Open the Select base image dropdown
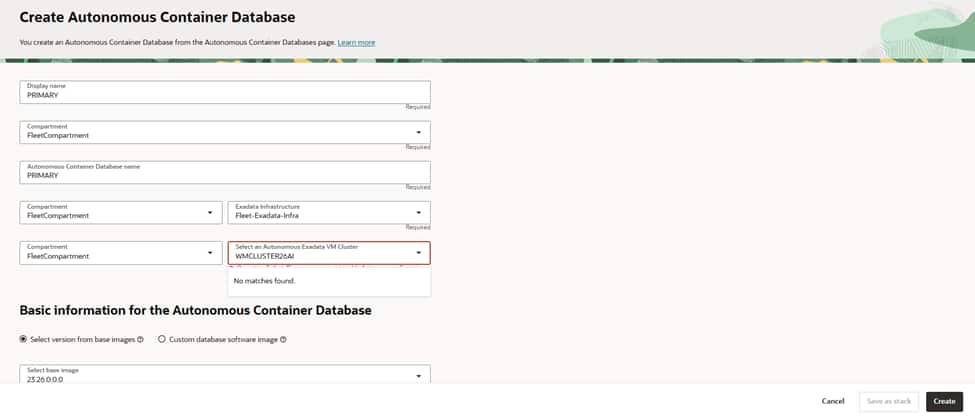Screen dimensions: 975x416 point(220,375)
